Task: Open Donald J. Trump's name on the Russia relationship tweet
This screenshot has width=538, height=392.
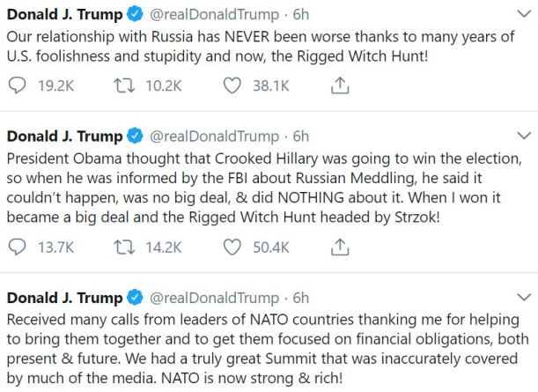Action: tap(63, 16)
